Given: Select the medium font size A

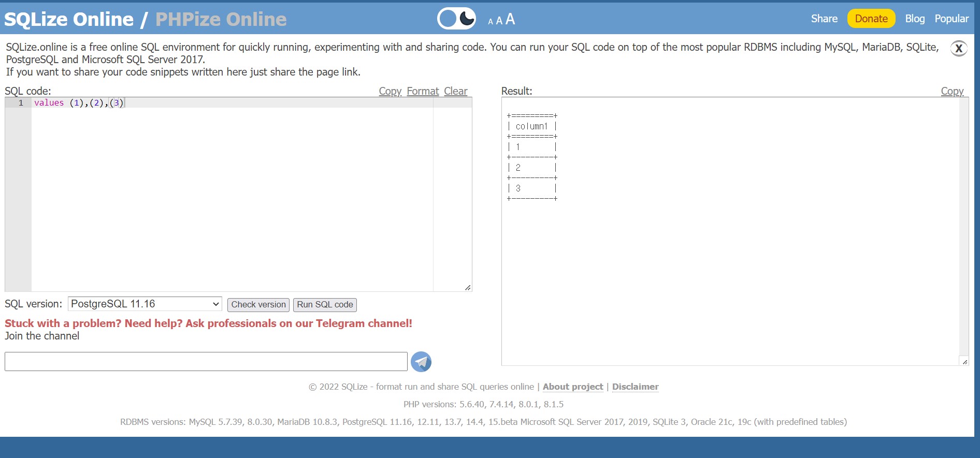Looking at the screenshot, I should [499, 21].
